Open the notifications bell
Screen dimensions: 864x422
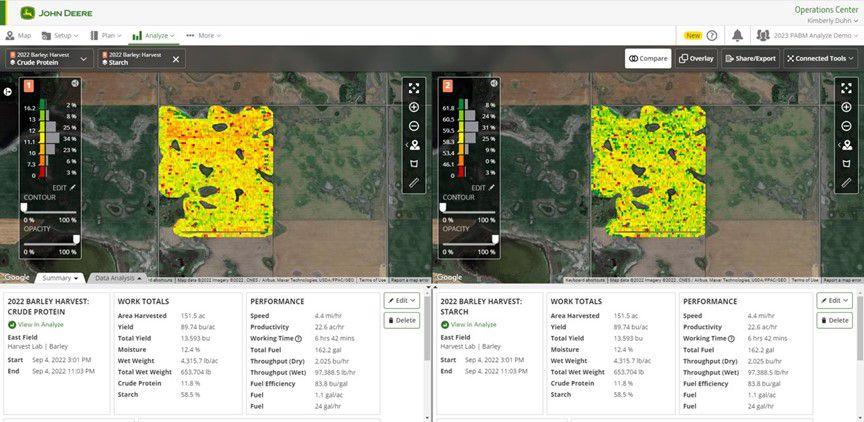click(737, 35)
